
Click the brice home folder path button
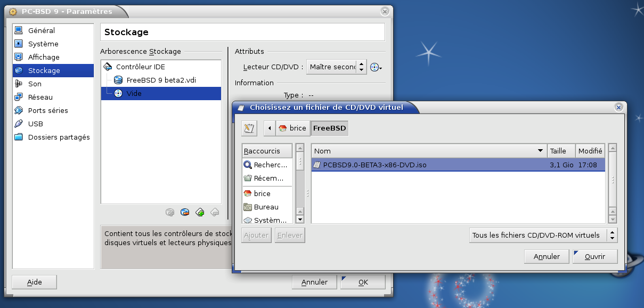pyautogui.click(x=292, y=128)
